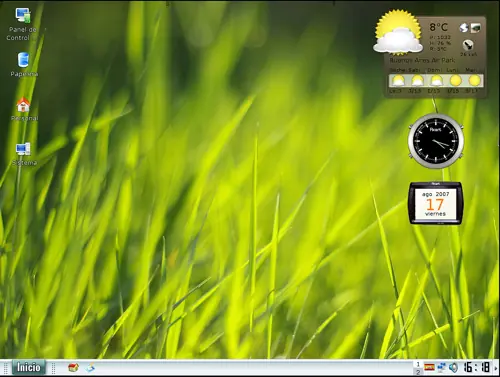Screen dimensions: 500x377
Task: Click the Spanish flag keyboard layout icon
Action: click(x=429, y=368)
